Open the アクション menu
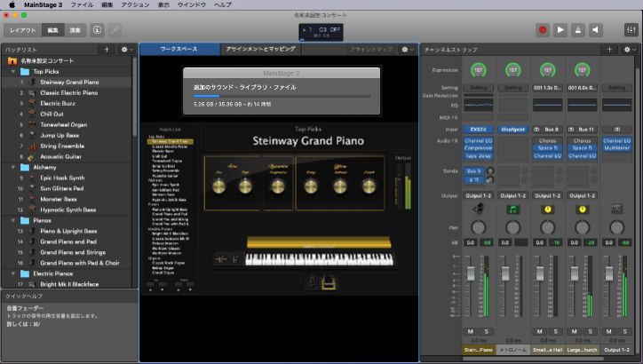Screen dimensions: 643x364 (x=135, y=5)
